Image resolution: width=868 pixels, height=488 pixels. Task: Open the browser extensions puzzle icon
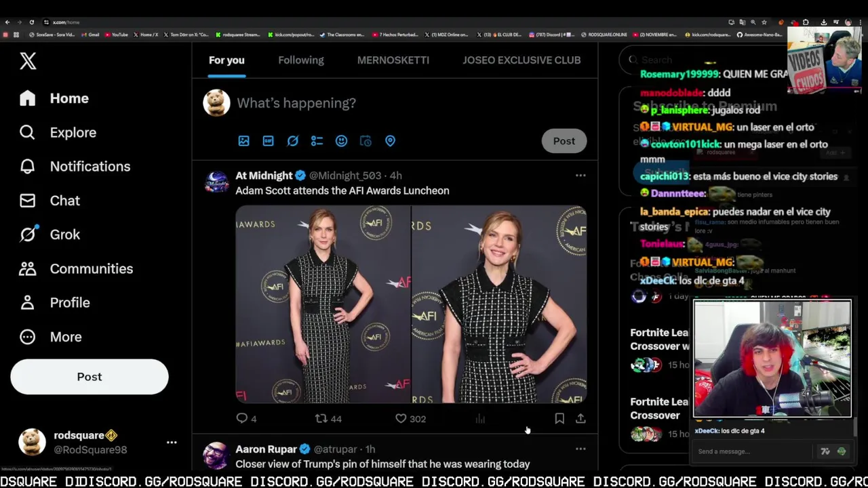[806, 22]
